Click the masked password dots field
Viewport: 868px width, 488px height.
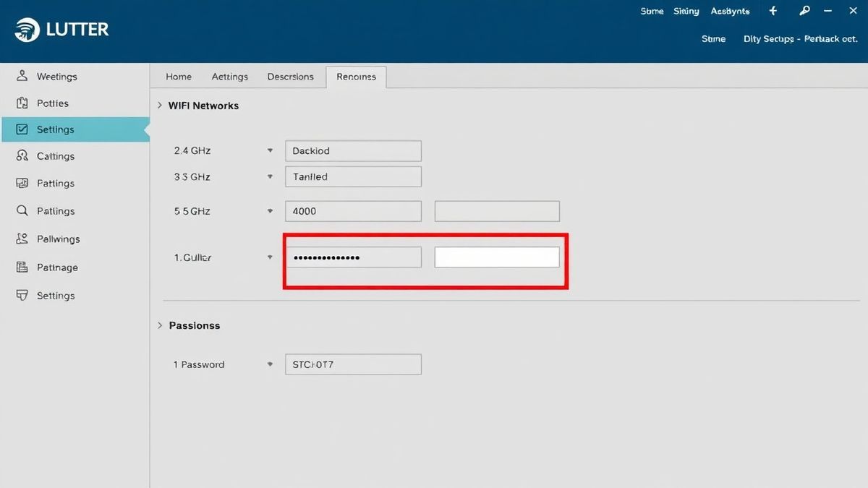pyautogui.click(x=353, y=257)
